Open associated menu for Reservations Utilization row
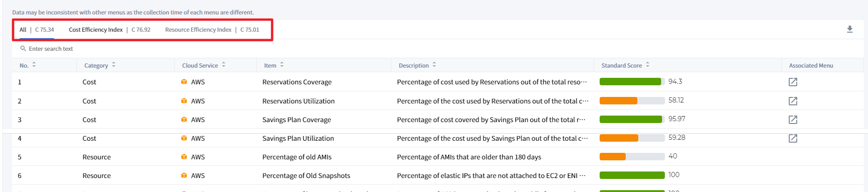 (793, 101)
